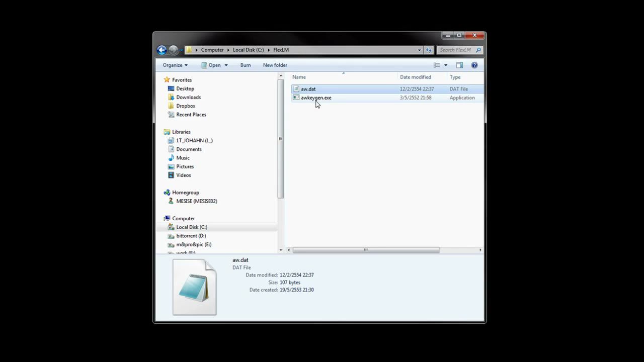Click the Back navigation arrow
The width and height of the screenshot is (644, 362).
point(162,50)
